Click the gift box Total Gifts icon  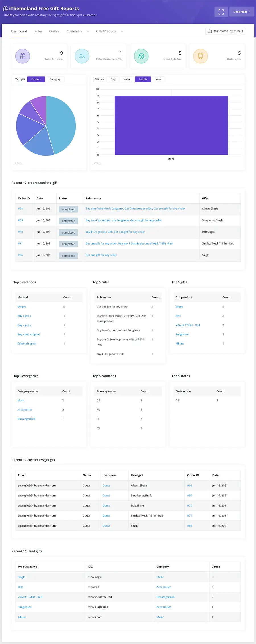(23, 56)
